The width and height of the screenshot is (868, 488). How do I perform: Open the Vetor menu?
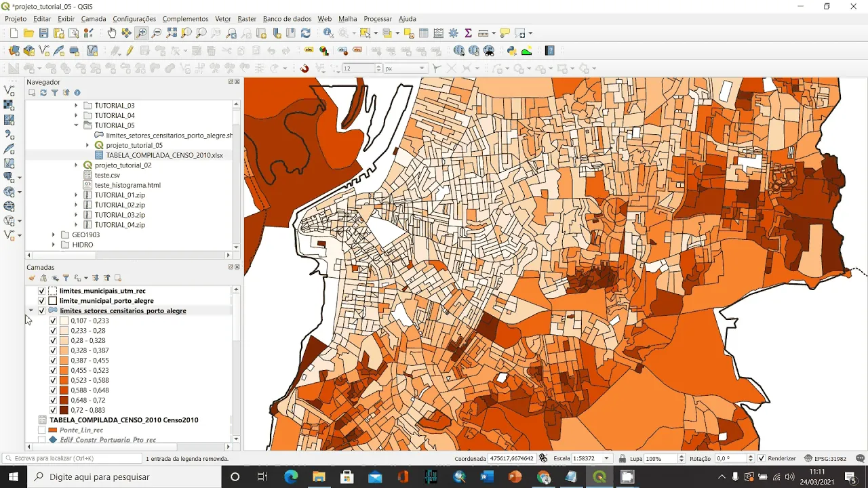(x=222, y=19)
